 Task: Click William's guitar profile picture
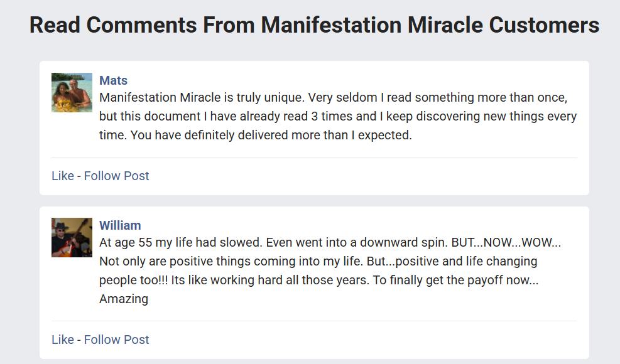click(x=72, y=237)
